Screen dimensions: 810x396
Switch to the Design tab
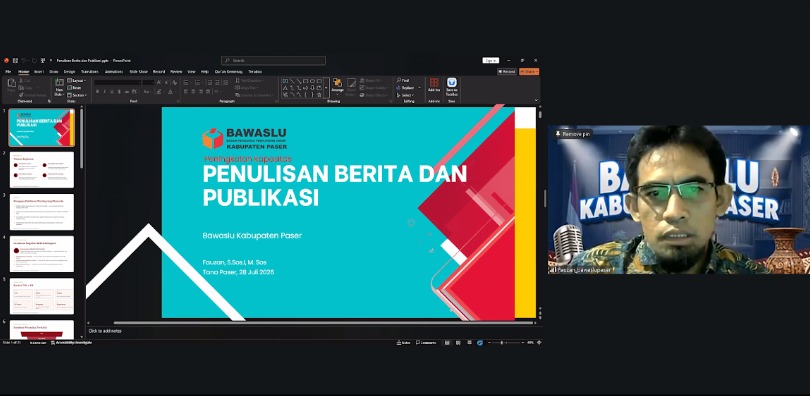[x=69, y=71]
